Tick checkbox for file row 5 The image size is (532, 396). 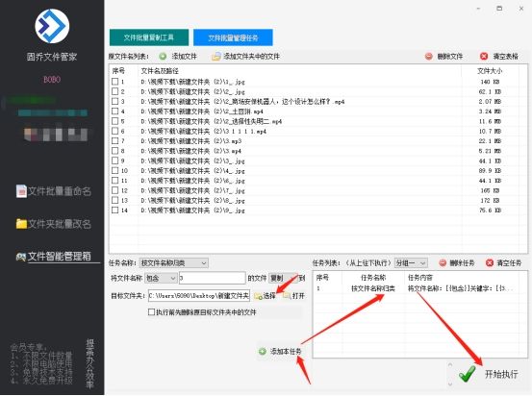click(x=115, y=121)
